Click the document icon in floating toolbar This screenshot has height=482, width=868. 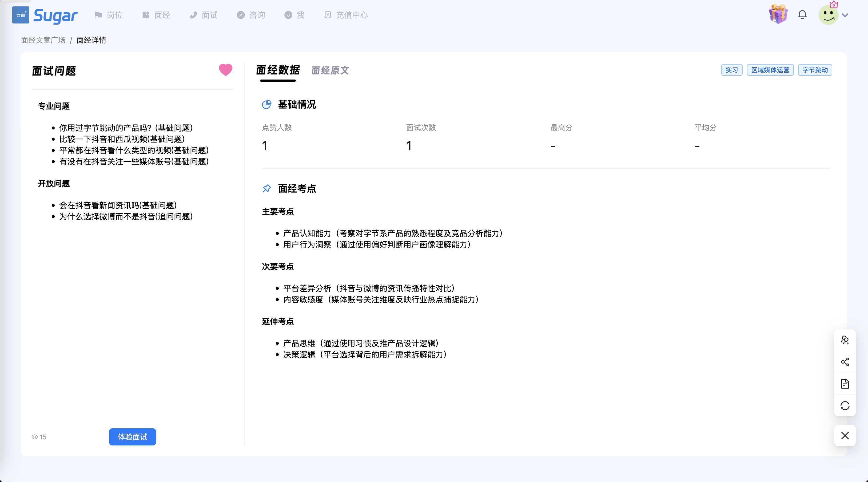[x=845, y=384]
